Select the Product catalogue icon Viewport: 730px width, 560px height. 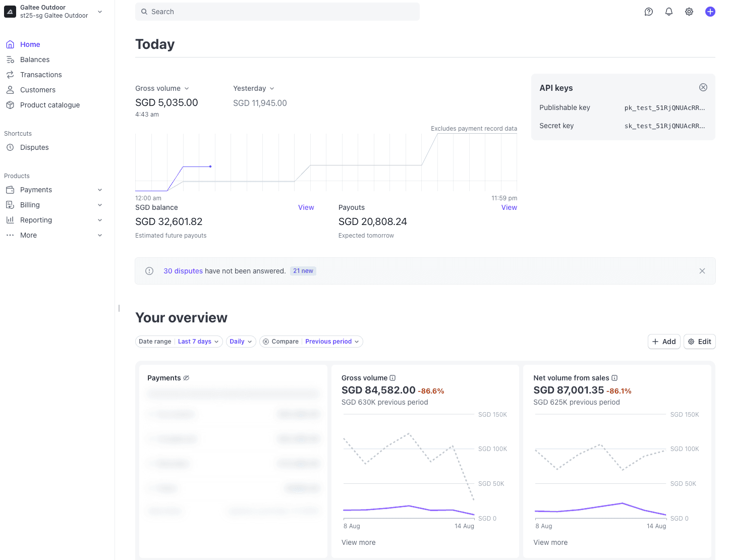tap(10, 105)
